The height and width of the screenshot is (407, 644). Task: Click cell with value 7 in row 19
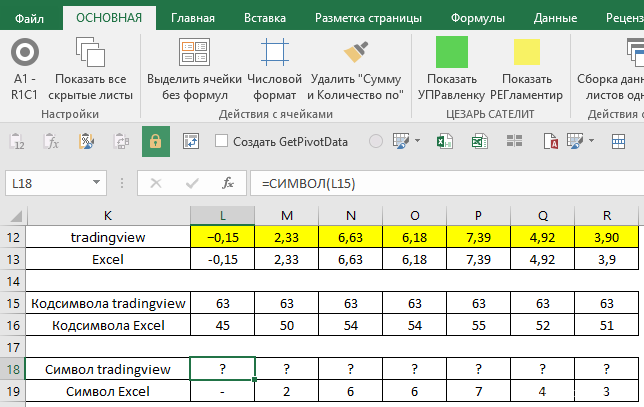[x=478, y=391]
